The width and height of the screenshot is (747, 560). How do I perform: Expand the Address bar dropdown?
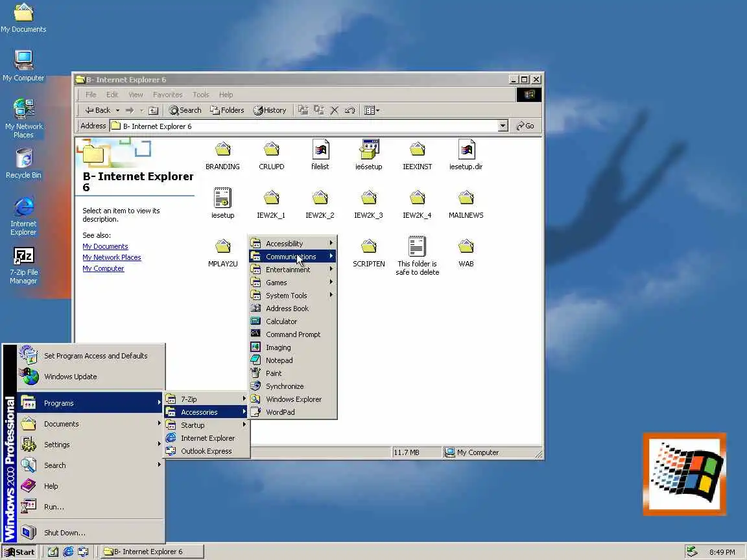503,126
